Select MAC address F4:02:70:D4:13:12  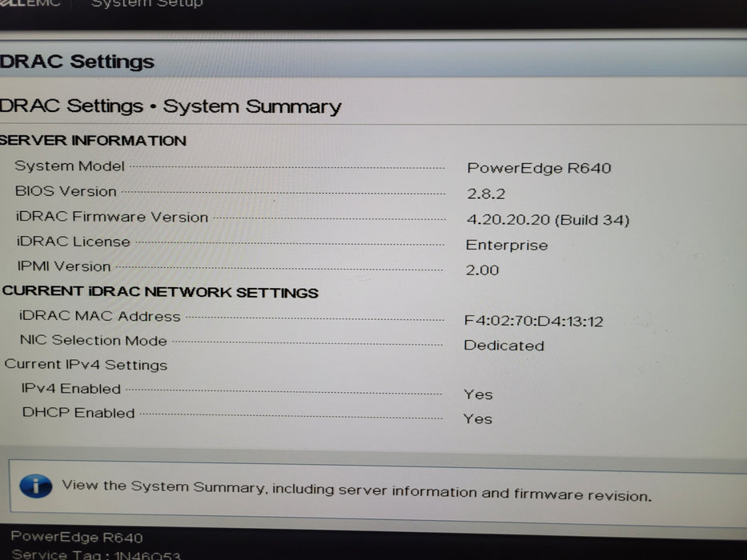(x=533, y=321)
